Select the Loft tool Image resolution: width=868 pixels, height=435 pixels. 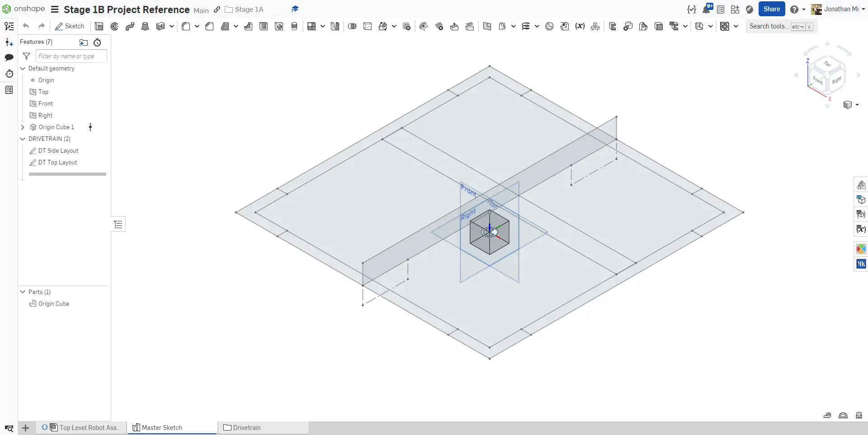point(145,26)
